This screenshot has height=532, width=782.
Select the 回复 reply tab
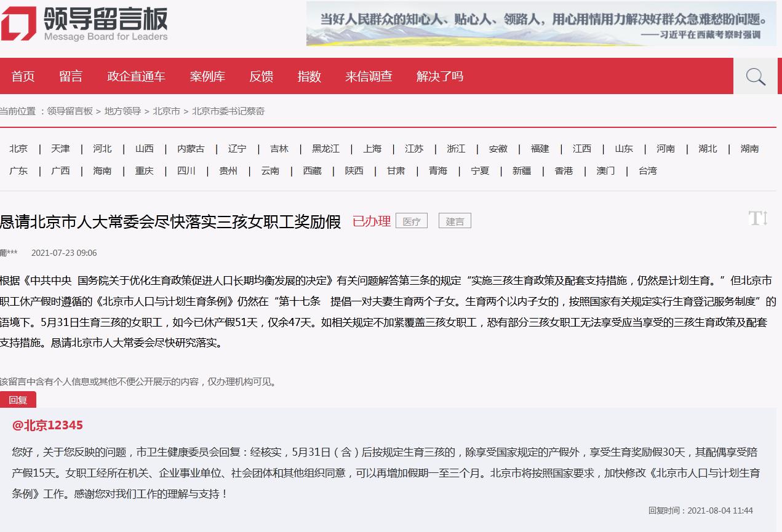coord(18,400)
